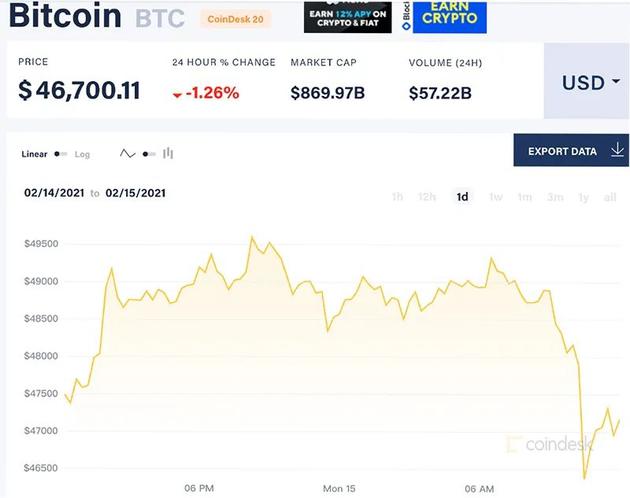Click the end date 02/15/2021
630x498 pixels.
135,194
